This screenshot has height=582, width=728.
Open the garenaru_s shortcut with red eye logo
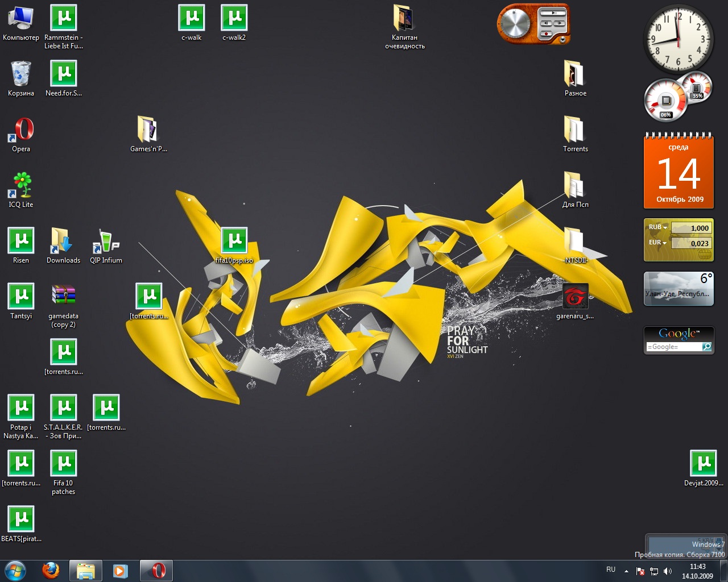(575, 297)
